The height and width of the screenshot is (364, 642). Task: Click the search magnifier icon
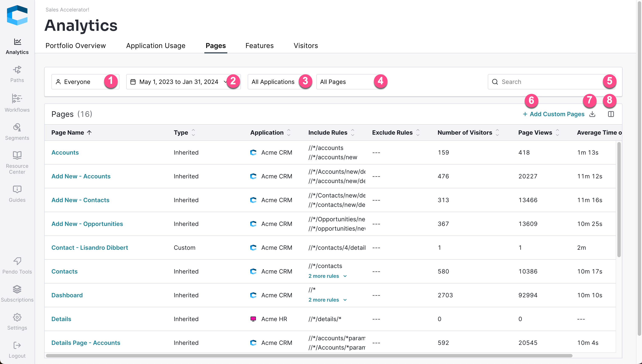(495, 82)
